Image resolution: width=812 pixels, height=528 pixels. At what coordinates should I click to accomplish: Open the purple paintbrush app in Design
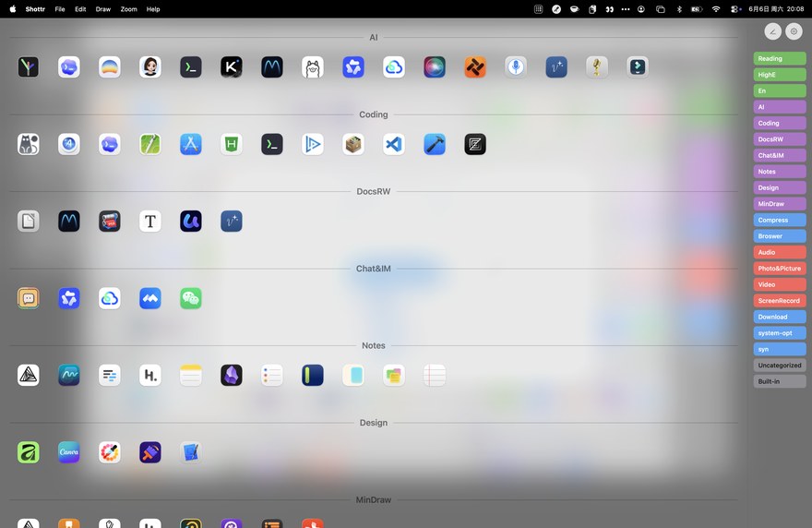coord(150,452)
